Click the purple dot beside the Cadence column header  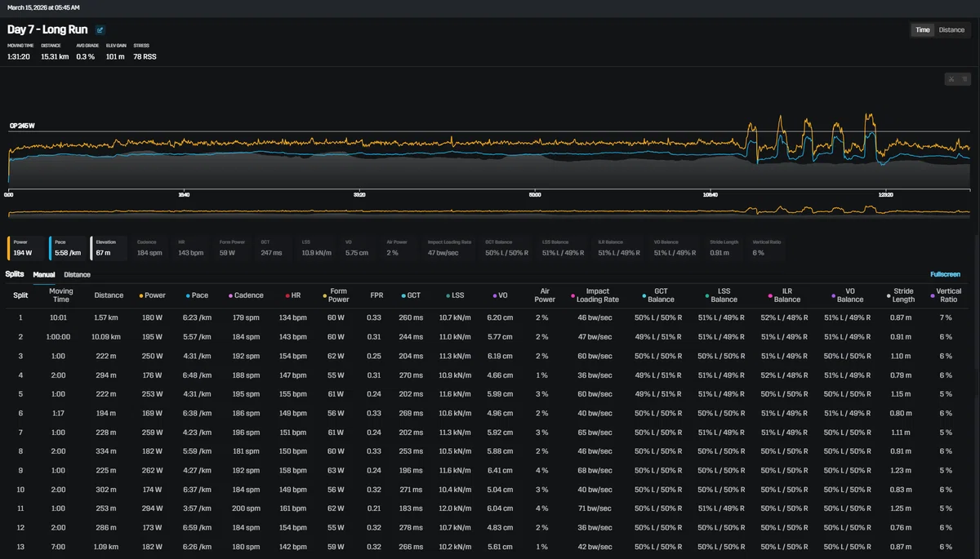click(231, 295)
